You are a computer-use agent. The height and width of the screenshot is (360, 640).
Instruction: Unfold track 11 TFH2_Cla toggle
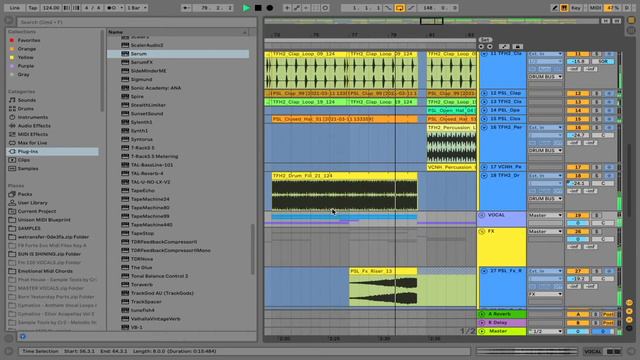click(484, 54)
